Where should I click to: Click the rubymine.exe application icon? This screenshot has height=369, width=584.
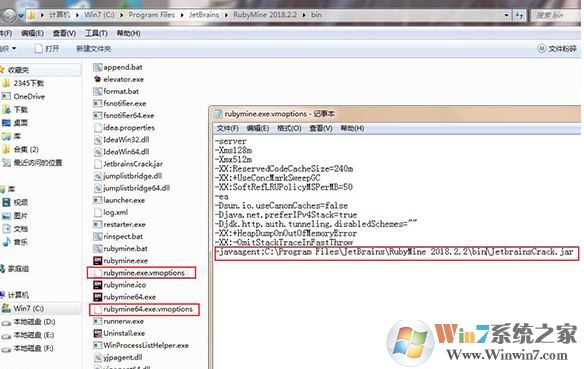point(98,261)
